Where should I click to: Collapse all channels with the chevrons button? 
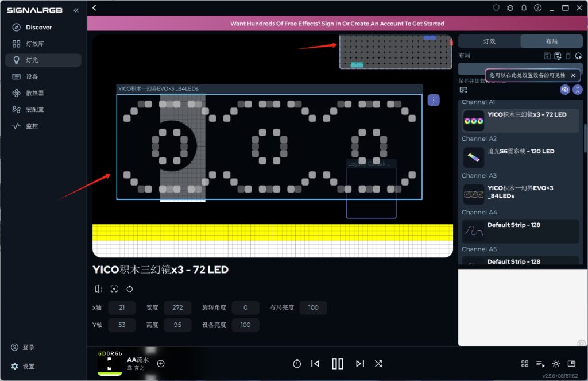tap(578, 89)
